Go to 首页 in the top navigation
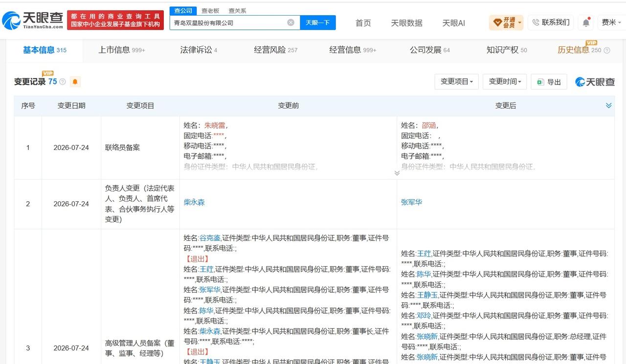This screenshot has height=364, width=626. pos(363,23)
